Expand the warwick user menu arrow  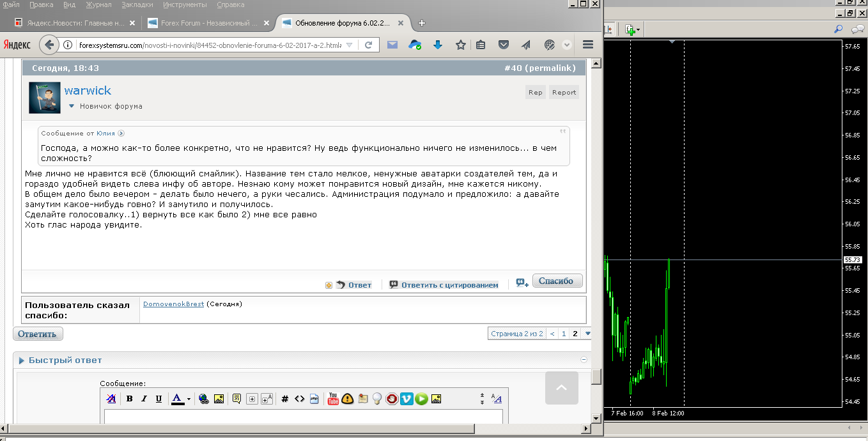[72, 106]
